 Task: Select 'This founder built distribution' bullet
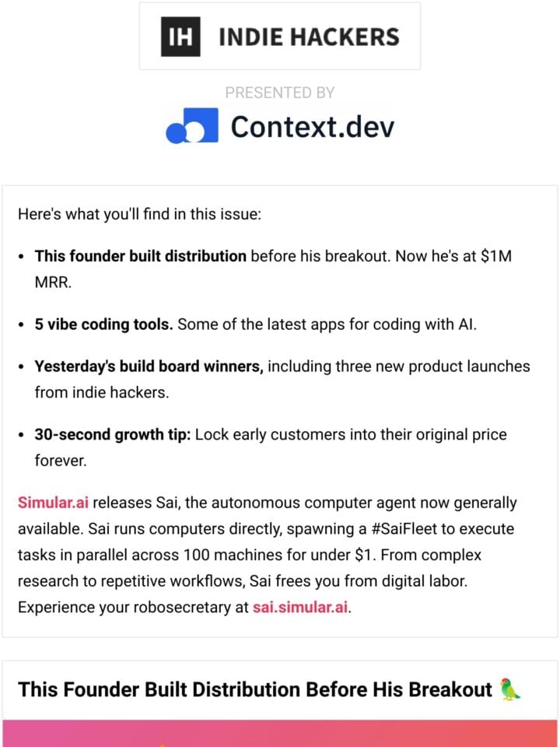click(141, 256)
